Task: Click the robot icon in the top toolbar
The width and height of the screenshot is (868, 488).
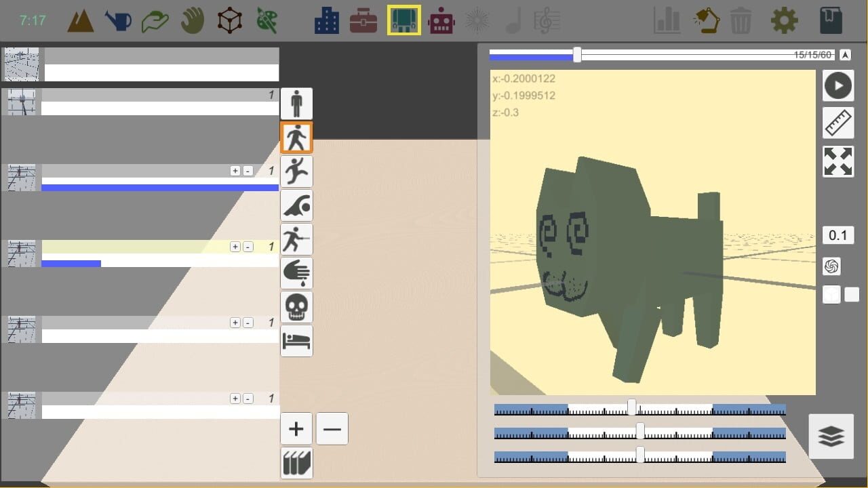Action: pyautogui.click(x=441, y=20)
